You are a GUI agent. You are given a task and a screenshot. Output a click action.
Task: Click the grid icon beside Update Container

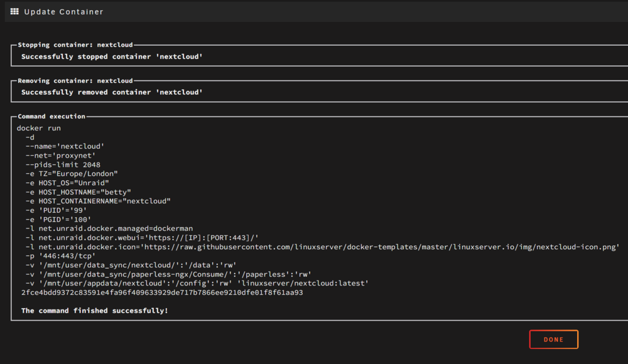[x=14, y=11]
